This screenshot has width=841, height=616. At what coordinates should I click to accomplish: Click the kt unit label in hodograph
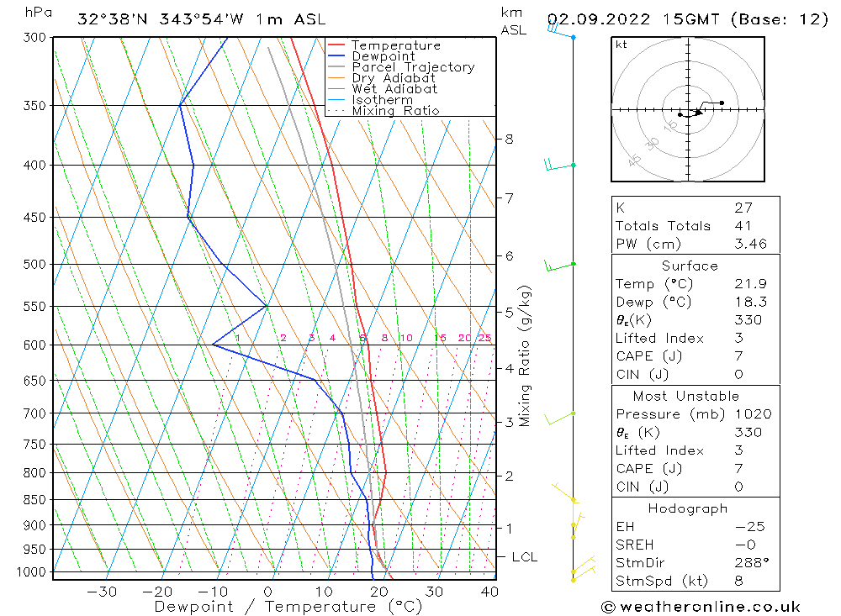pyautogui.click(x=621, y=45)
